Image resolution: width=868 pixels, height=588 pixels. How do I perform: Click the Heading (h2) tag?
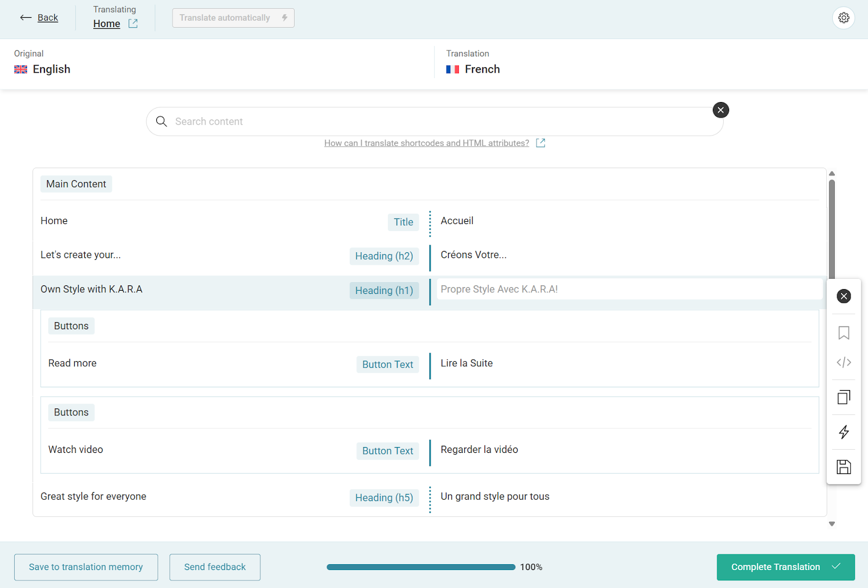[x=384, y=256]
